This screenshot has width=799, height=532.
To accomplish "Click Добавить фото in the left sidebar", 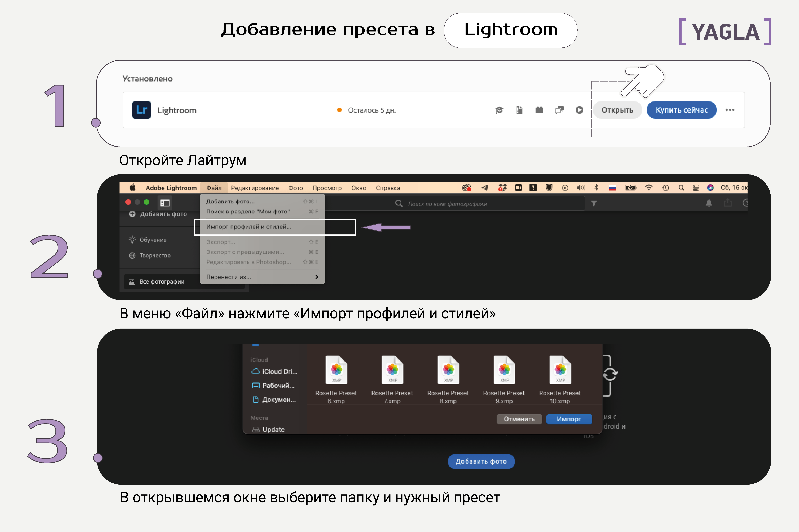I will point(158,214).
